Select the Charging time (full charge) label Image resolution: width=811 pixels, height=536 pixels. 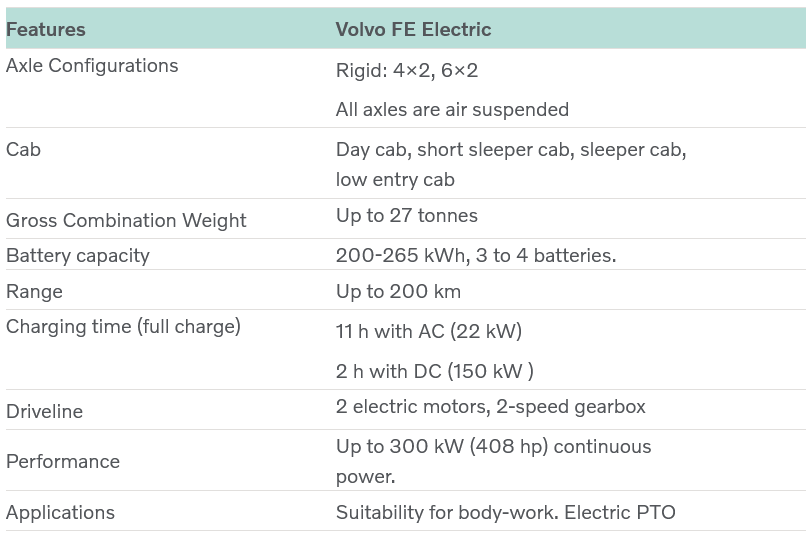123,327
